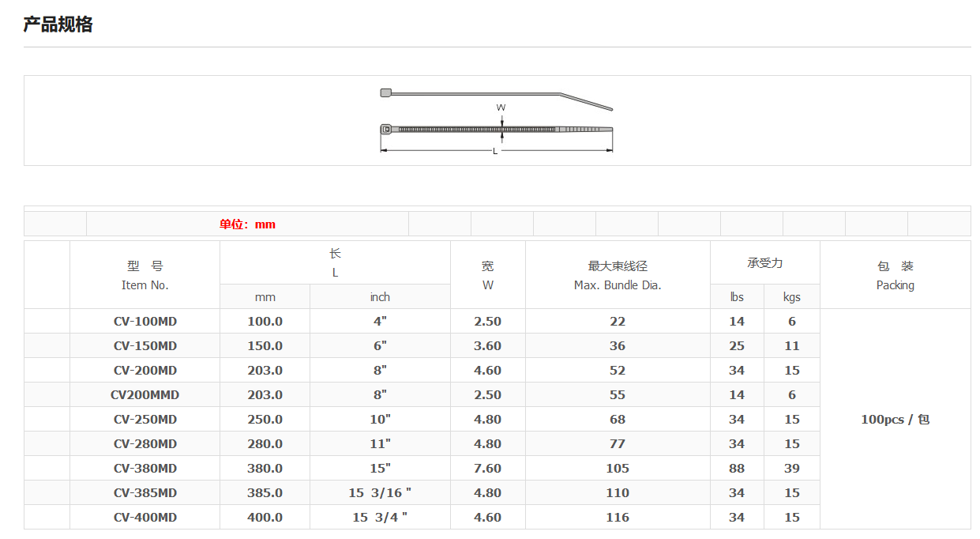Select the 100pcs / 包 packing cell
This screenshot has width=980, height=539.
[x=895, y=420]
